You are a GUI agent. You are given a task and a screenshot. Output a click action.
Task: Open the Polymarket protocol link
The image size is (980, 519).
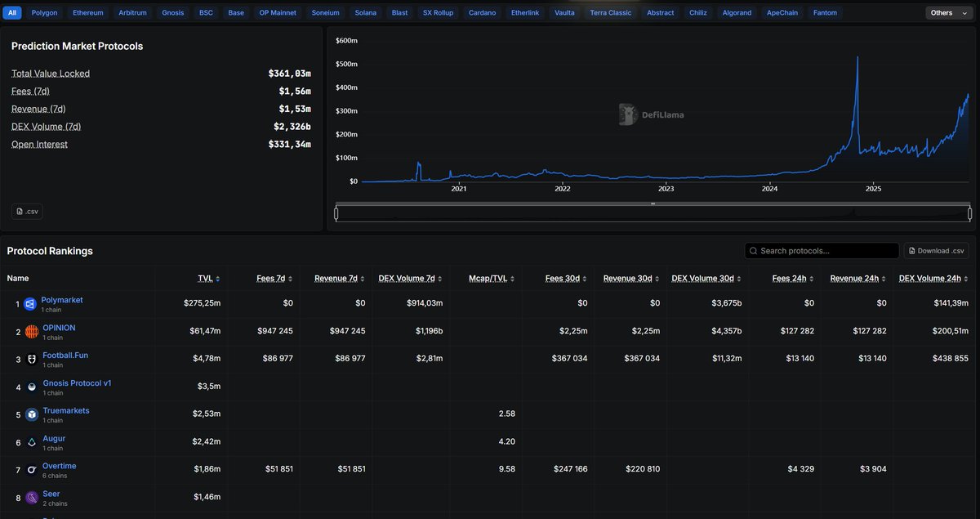click(x=62, y=300)
